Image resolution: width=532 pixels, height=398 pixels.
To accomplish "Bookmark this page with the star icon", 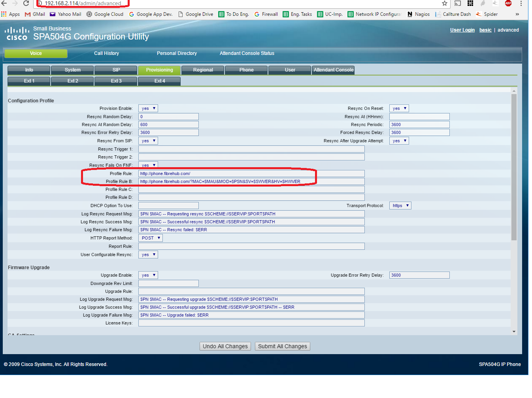I will pyautogui.click(x=445, y=4).
